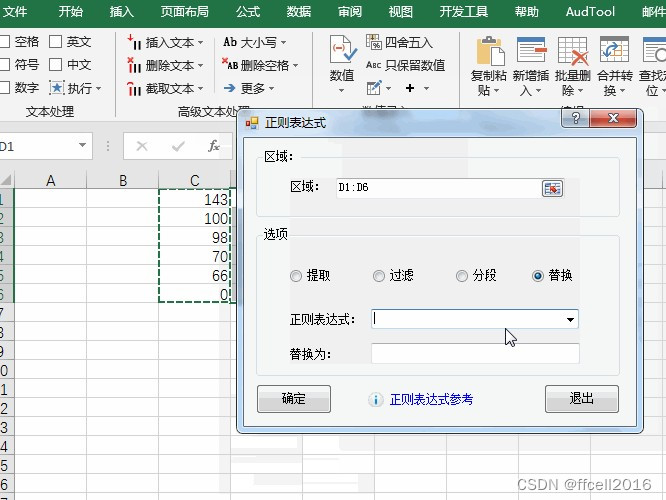Click the 退出 button
This screenshot has height=500, width=666.
click(581, 399)
